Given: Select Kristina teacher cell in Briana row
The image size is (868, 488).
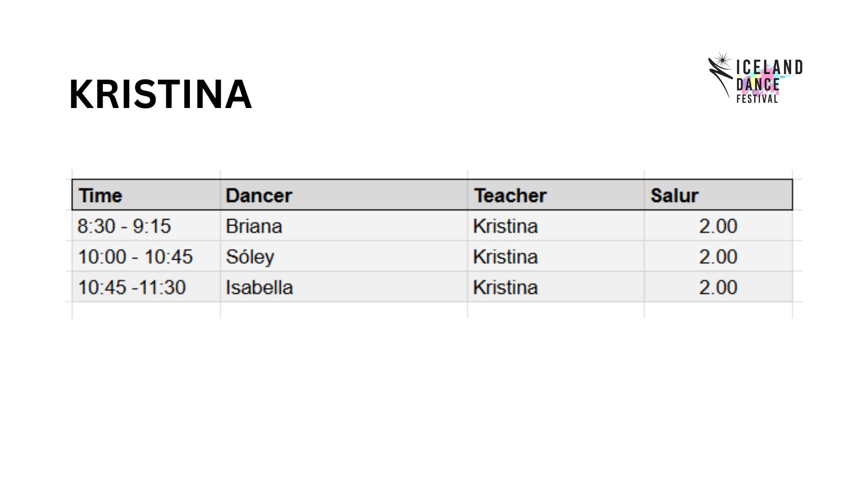Looking at the screenshot, I should click(x=556, y=226).
